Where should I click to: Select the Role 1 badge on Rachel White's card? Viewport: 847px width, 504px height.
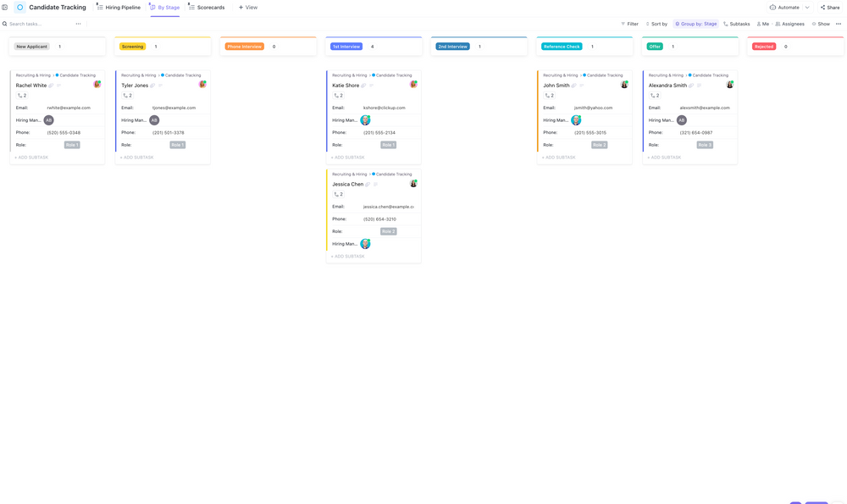click(72, 145)
